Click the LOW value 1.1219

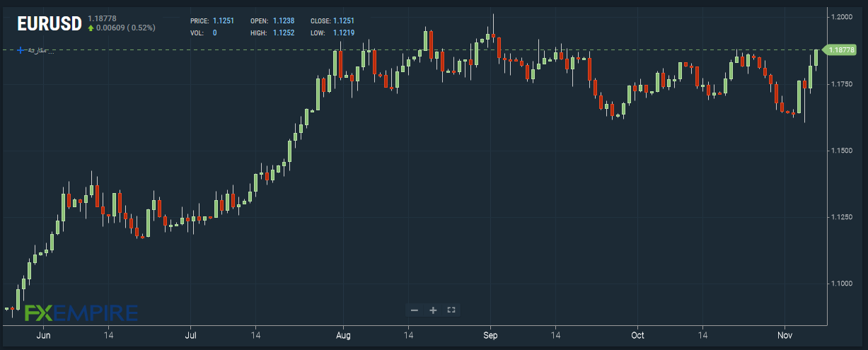[x=343, y=33]
